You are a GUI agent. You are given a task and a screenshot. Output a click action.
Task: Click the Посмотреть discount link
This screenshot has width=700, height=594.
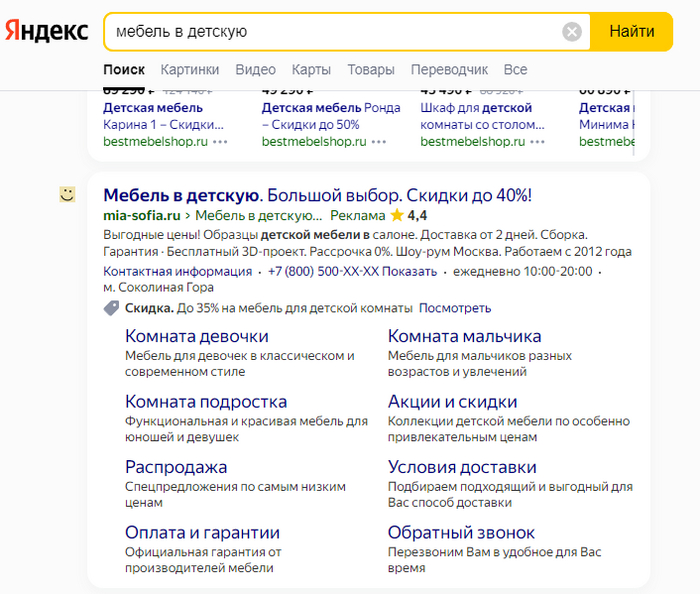tap(455, 308)
